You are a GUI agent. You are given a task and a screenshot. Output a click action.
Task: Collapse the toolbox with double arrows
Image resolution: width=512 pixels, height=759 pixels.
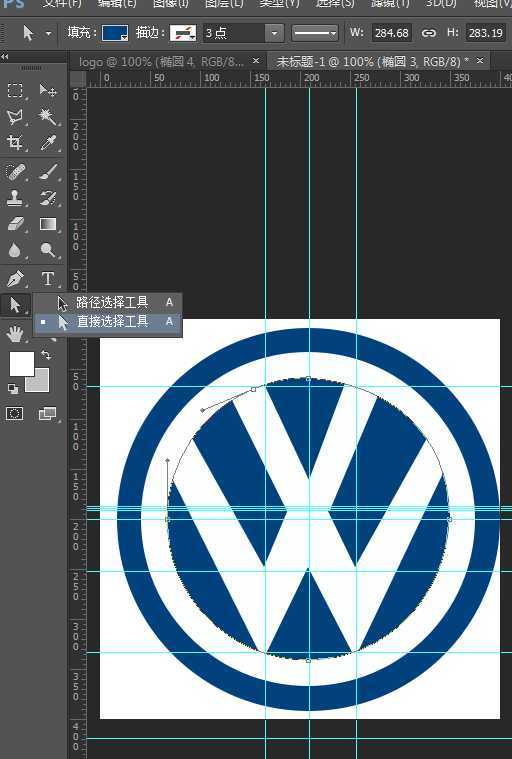coord(4,57)
